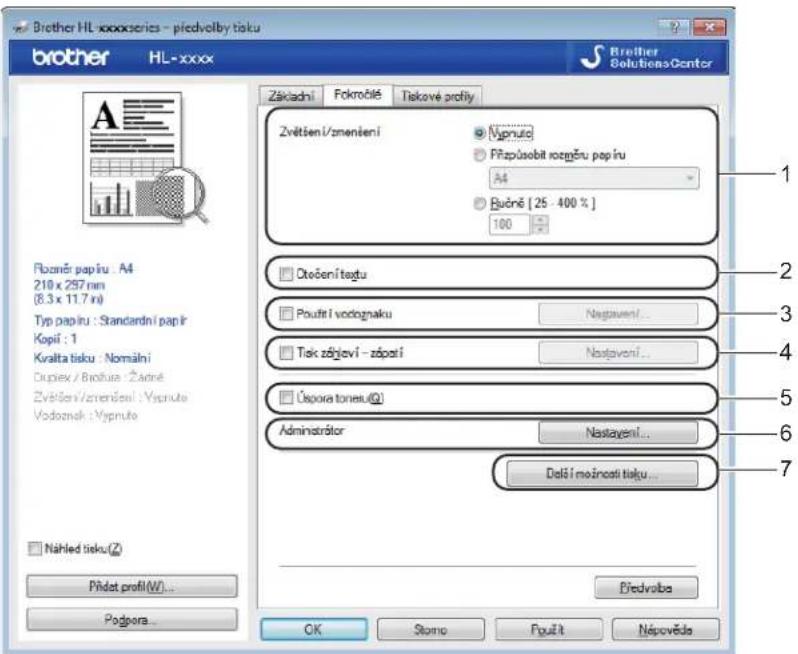This screenshot has width=798, height=654.
Task: Enable the Otočení textu checkbox
Action: click(286, 274)
